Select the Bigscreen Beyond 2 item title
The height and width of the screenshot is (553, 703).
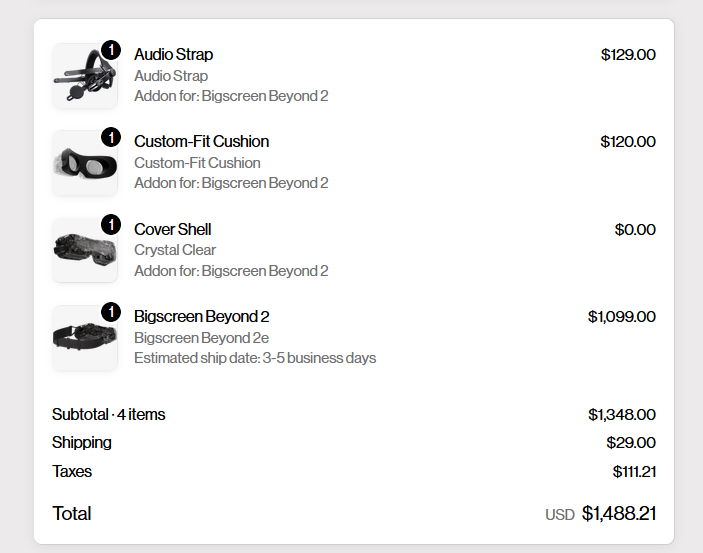(x=202, y=316)
